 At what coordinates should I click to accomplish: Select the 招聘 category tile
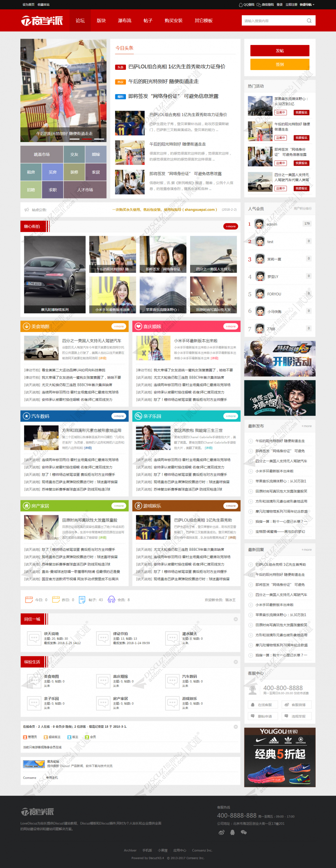click(x=31, y=190)
